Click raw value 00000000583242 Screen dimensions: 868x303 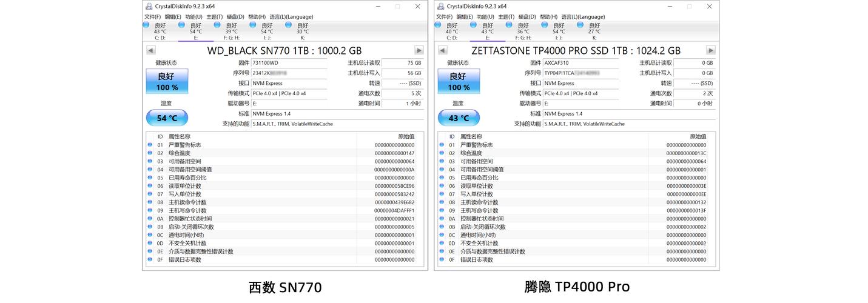coord(395,194)
